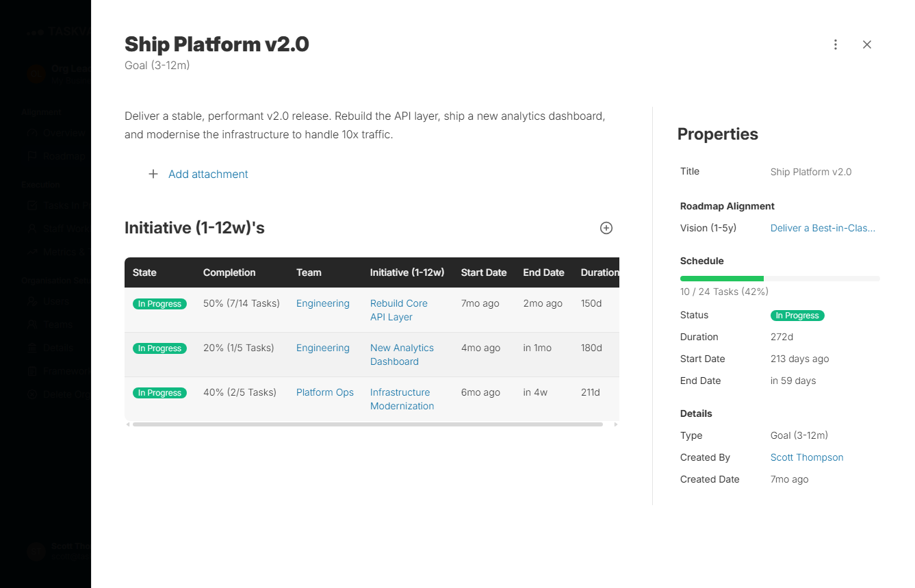Viewport: 915px width, 588px height.
Task: Close the Ship Platform v2.0 panel
Action: tap(867, 44)
